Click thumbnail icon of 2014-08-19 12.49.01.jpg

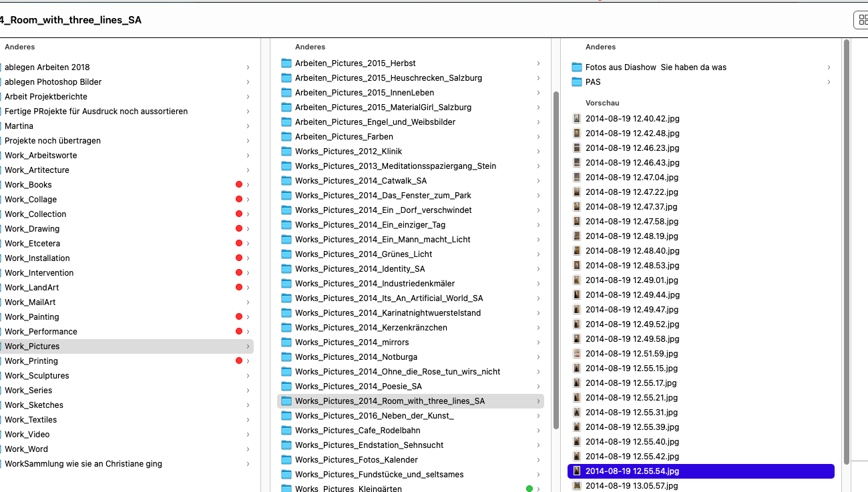pos(577,280)
